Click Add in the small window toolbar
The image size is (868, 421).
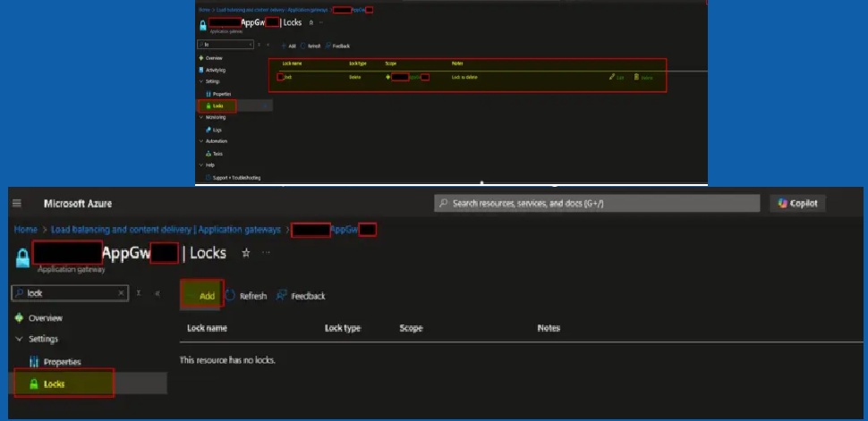288,46
